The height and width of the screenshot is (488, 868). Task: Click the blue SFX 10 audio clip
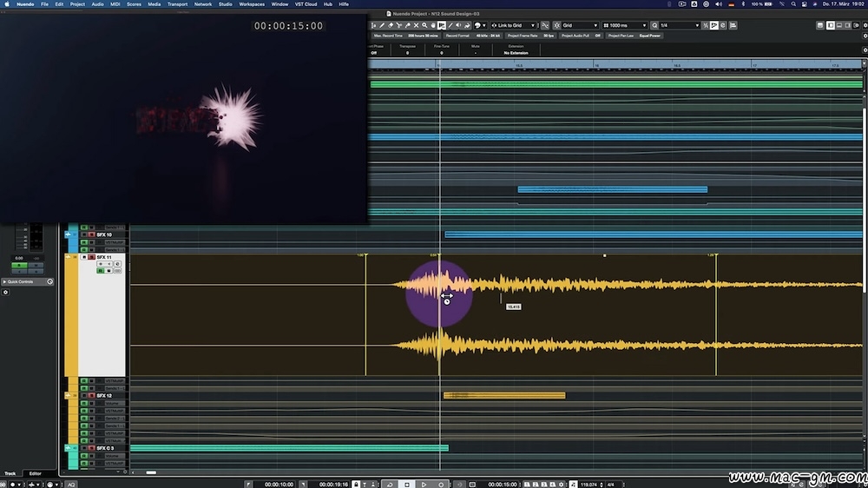(654, 234)
